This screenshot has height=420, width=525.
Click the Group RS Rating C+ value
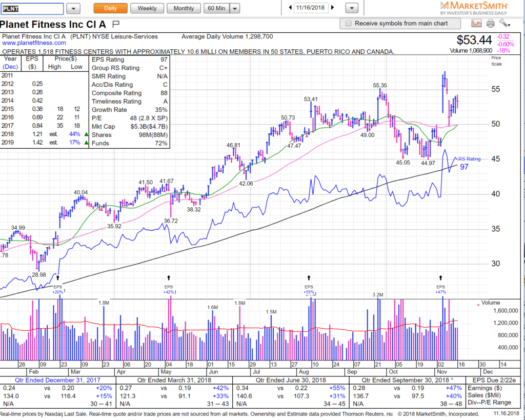coord(164,68)
